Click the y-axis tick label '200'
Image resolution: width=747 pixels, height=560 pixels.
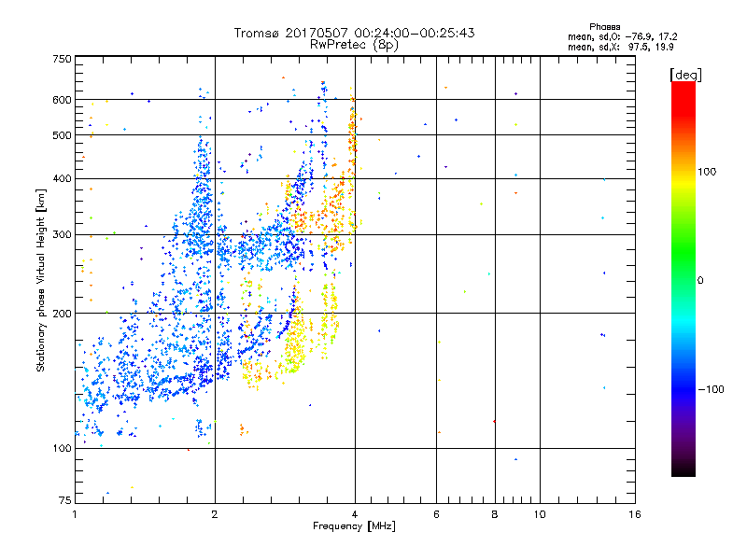pyautogui.click(x=62, y=314)
